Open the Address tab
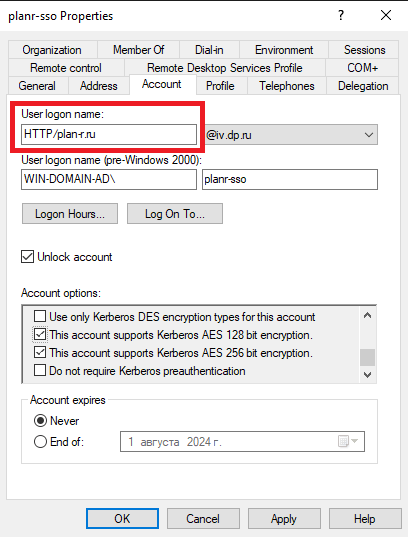This screenshot has width=408, height=537. (99, 86)
